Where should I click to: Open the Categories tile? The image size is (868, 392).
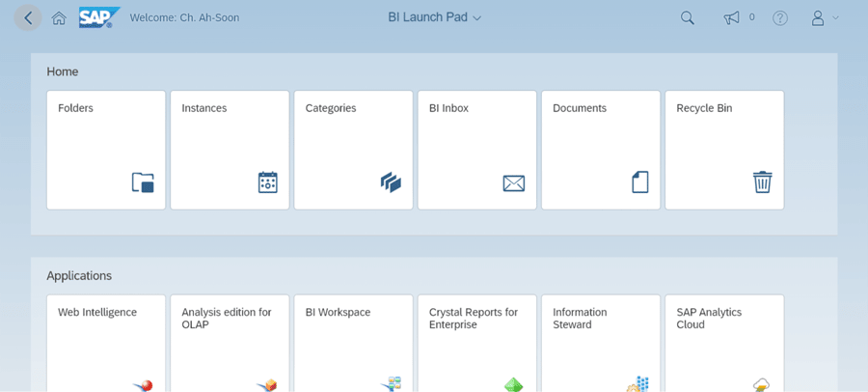click(x=353, y=151)
